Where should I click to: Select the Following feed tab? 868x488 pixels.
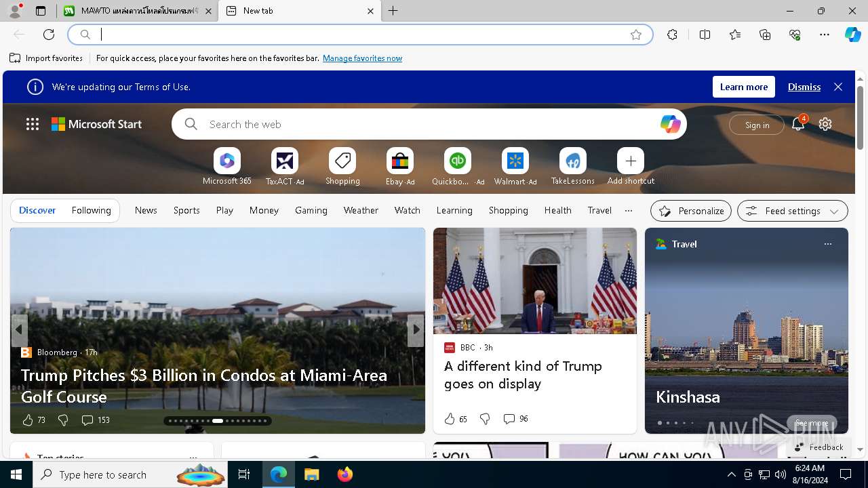coord(91,210)
